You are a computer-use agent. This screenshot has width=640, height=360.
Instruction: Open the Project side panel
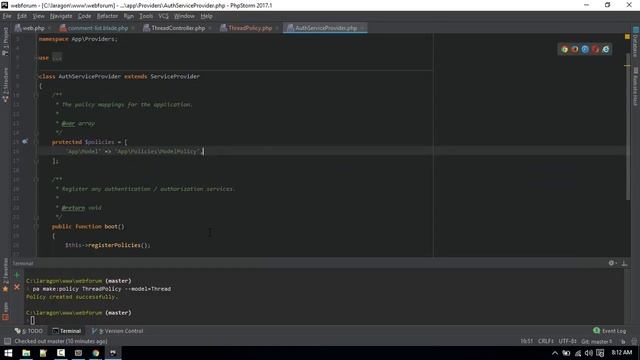(x=5, y=42)
